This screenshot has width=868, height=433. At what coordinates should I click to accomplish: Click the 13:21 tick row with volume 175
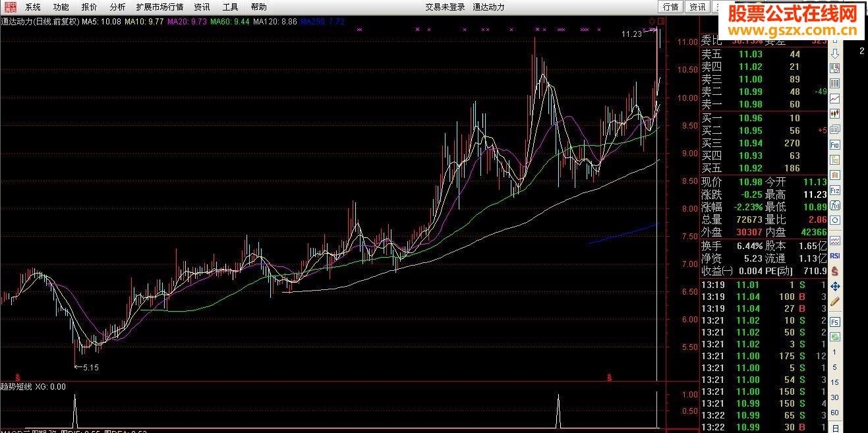[x=763, y=356]
